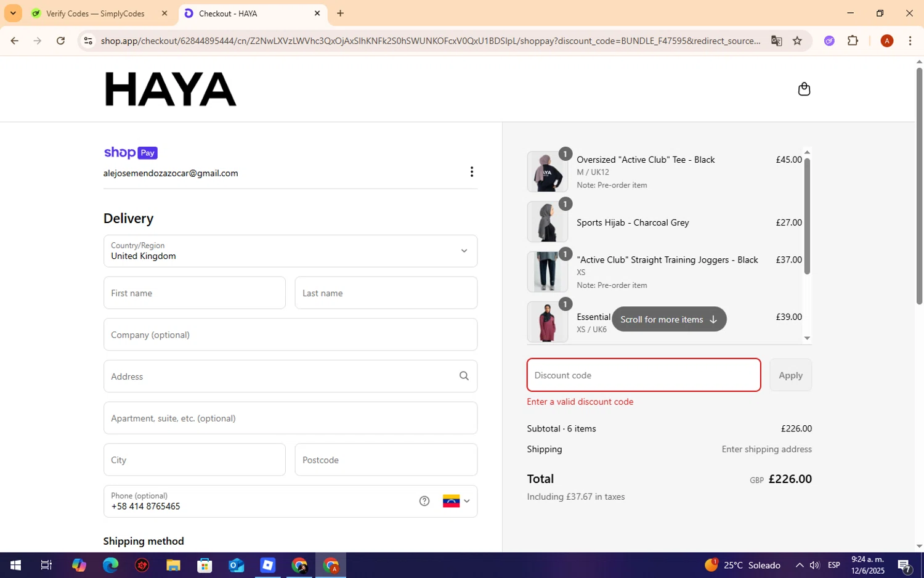Click the First name field
The image size is (924, 578).
[195, 293]
